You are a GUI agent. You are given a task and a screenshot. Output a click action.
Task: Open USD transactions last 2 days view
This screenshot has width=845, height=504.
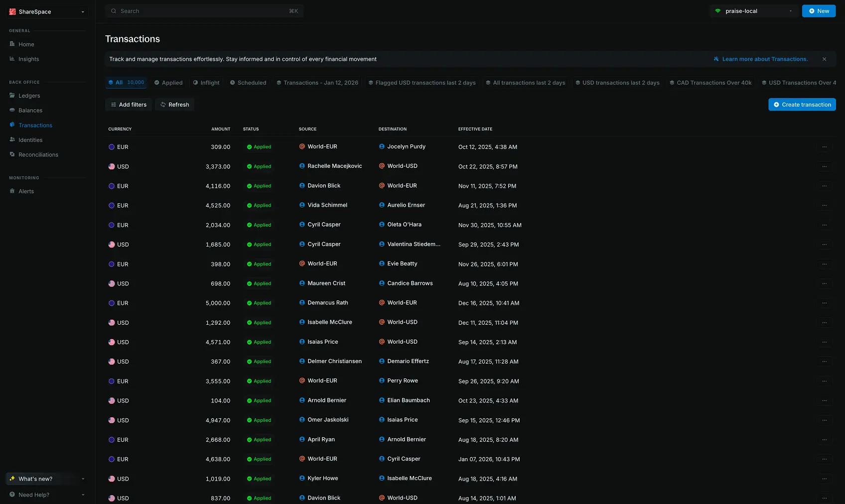617,83
